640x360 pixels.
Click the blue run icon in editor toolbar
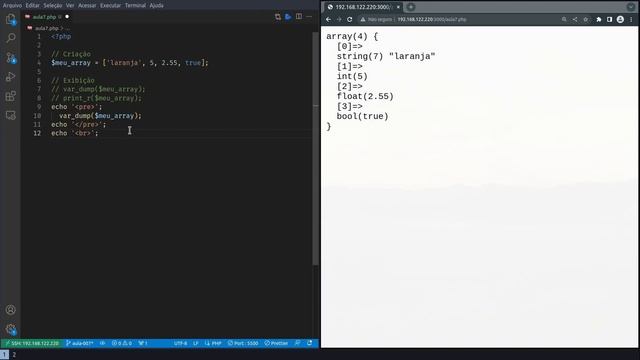(x=288, y=17)
